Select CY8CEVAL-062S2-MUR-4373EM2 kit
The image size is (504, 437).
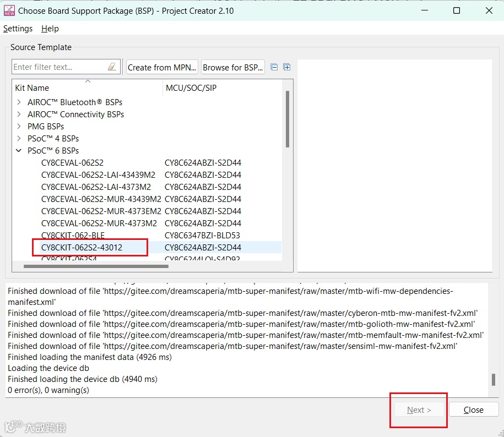coord(101,211)
